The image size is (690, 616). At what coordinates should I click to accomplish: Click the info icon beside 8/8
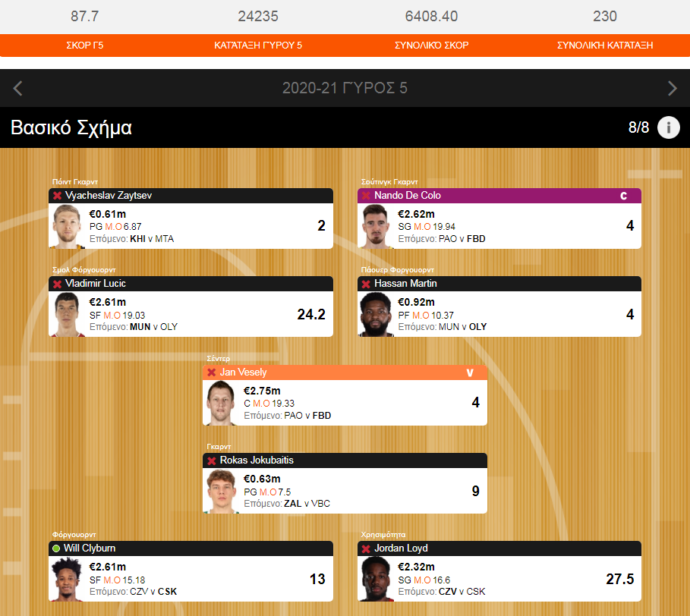coord(669,127)
